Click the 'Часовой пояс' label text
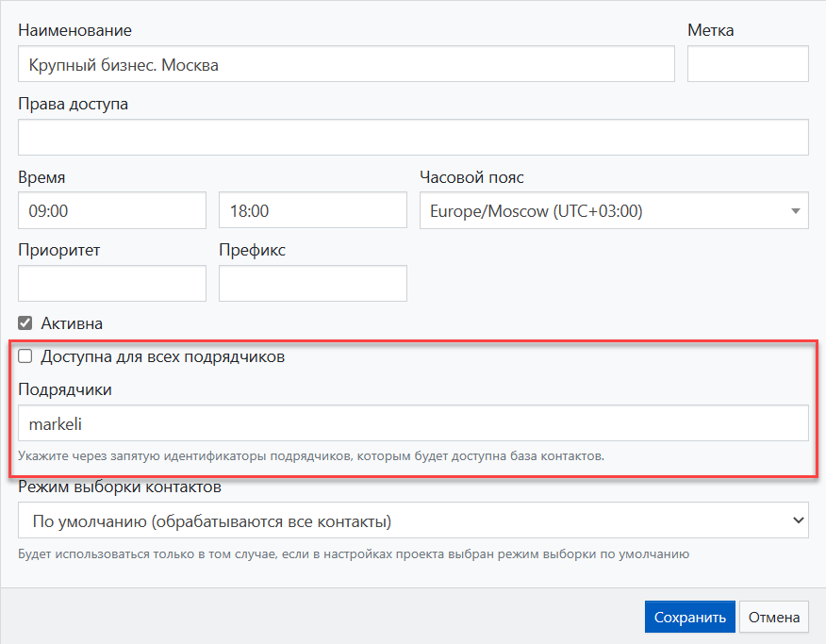The height and width of the screenshot is (644, 826). [x=471, y=177]
